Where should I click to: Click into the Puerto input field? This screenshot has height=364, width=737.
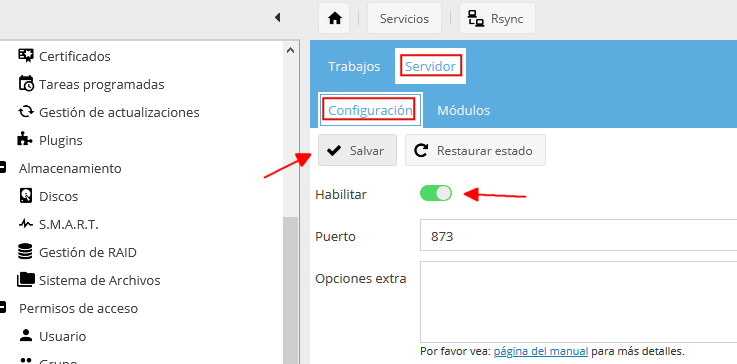(x=578, y=235)
